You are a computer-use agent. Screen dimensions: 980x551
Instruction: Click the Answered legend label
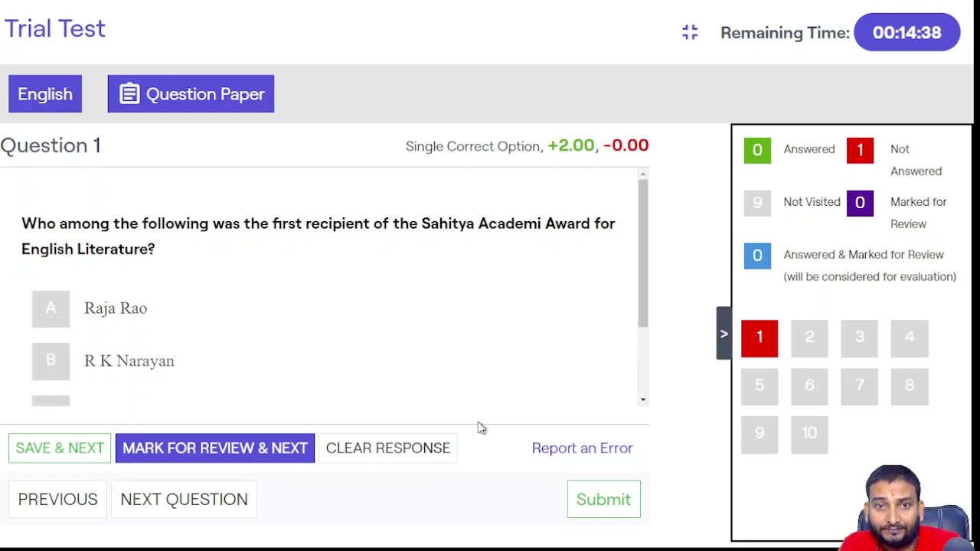(808, 149)
